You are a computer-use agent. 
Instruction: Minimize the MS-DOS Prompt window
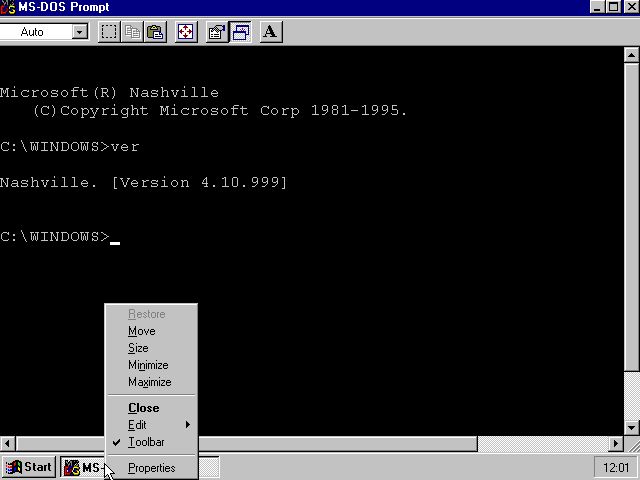[597, 7]
